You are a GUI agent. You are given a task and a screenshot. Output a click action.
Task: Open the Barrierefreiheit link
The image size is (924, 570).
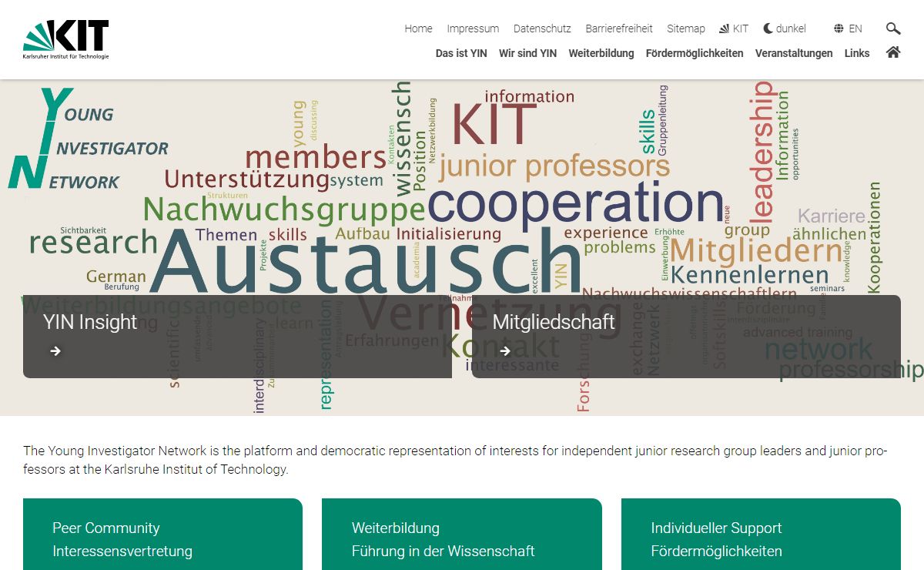(x=619, y=28)
